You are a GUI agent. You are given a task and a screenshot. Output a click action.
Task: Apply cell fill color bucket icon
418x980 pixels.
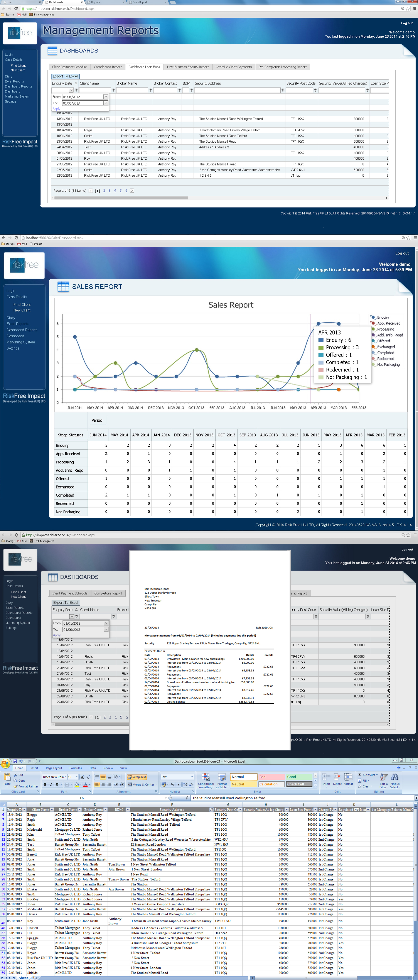(x=76, y=784)
